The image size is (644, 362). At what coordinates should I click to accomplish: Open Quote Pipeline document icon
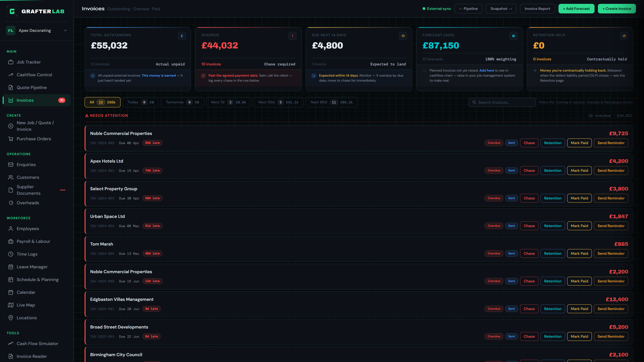click(11, 87)
